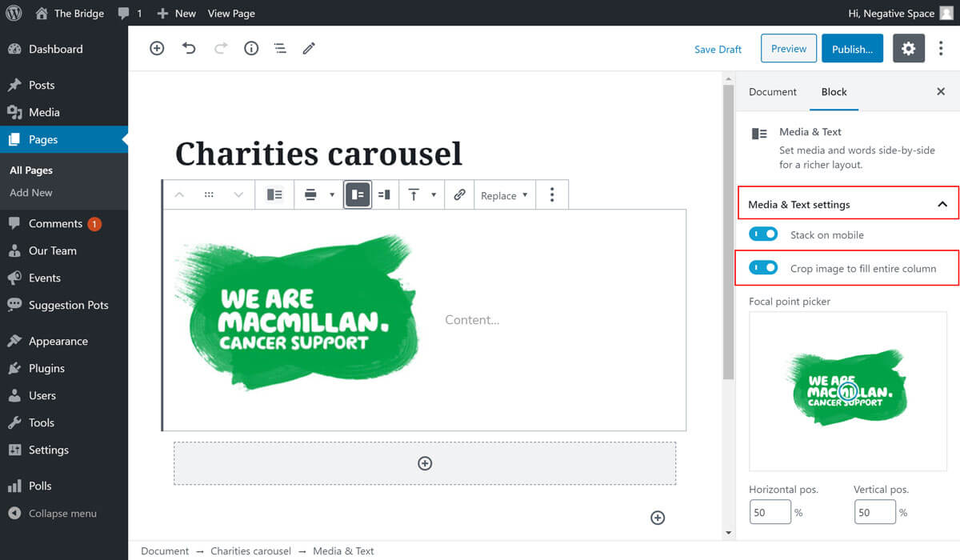The width and height of the screenshot is (960, 560).
Task: Click the Add block plus icon in top toolbar
Action: click(x=157, y=49)
